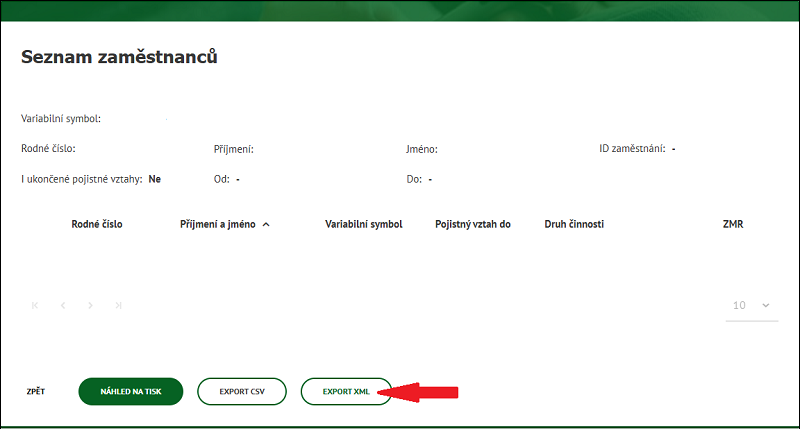This screenshot has width=800, height=429.
Task: Click the next page arrow
Action: click(91, 305)
